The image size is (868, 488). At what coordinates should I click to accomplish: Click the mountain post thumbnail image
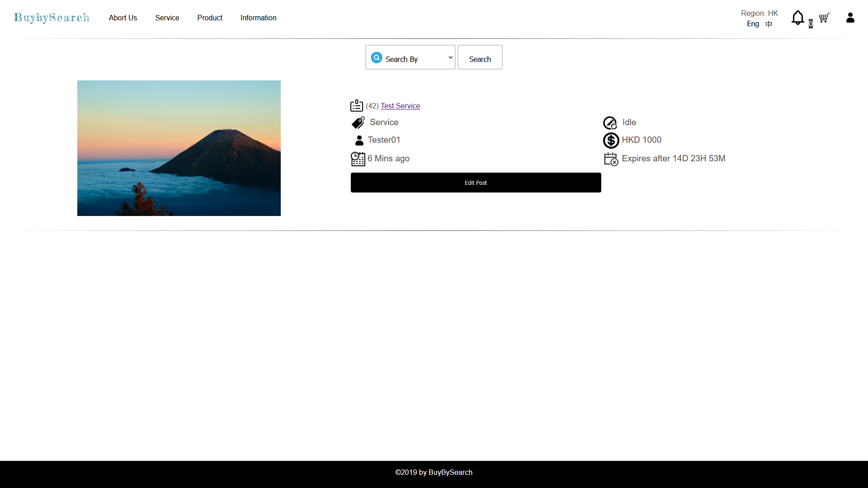(x=179, y=148)
